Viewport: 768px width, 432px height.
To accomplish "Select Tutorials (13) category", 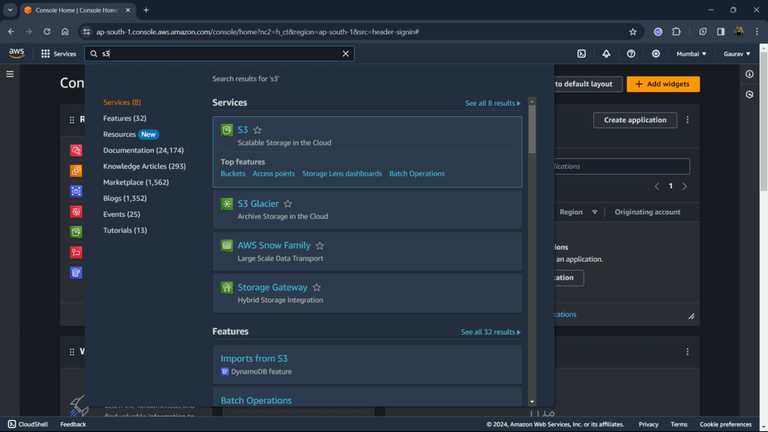I will click(x=125, y=230).
